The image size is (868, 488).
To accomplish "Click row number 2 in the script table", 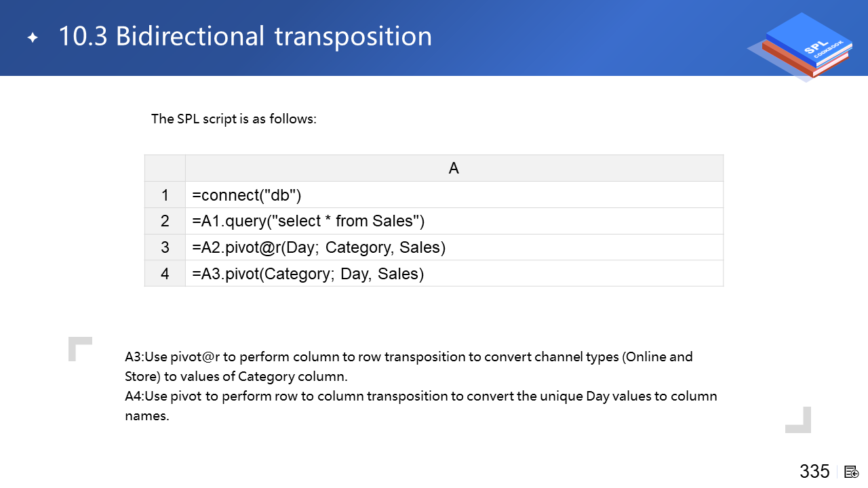I will [x=165, y=222].
